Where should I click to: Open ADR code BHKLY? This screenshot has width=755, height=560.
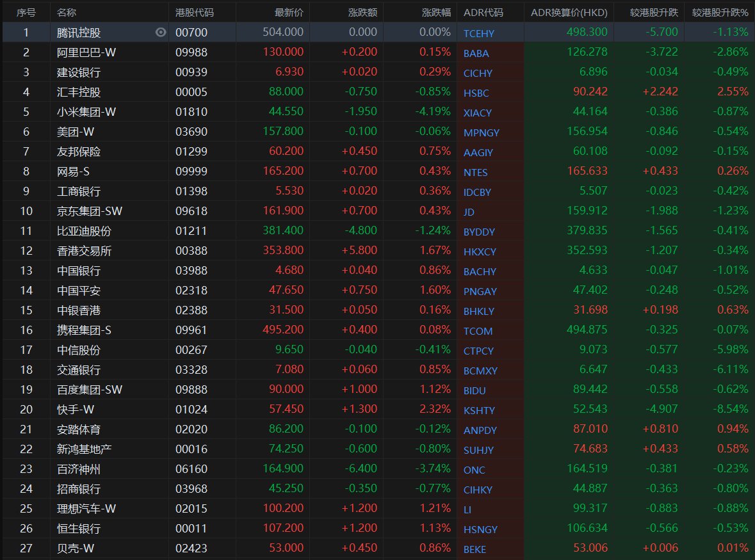coord(478,311)
